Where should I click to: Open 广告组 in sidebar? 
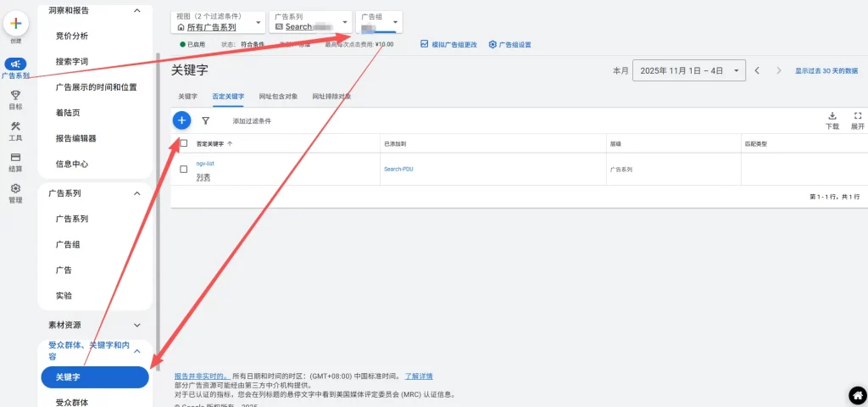point(68,244)
